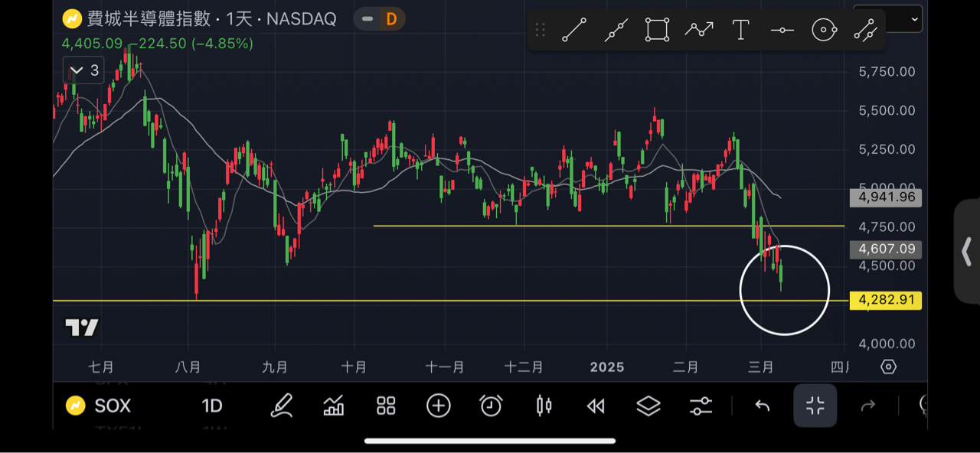This screenshot has width=980, height=453.
Task: Open the indicators chart icon
Action: pyautogui.click(x=334, y=406)
